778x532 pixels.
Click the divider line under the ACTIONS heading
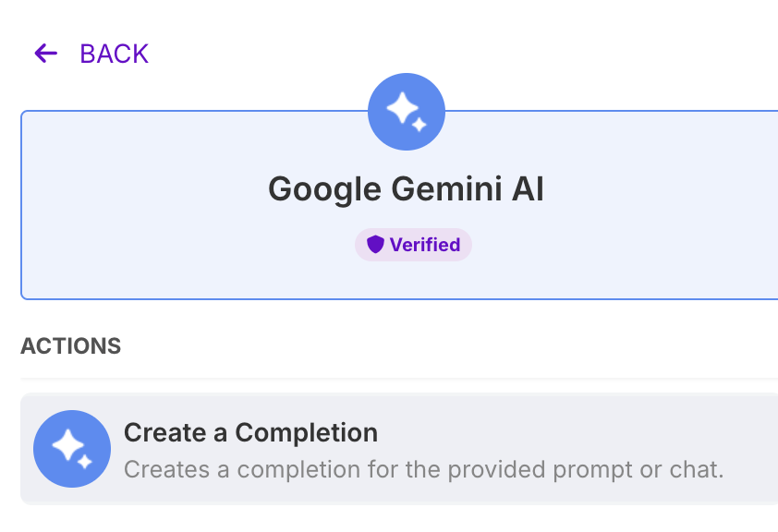[x=399, y=379]
